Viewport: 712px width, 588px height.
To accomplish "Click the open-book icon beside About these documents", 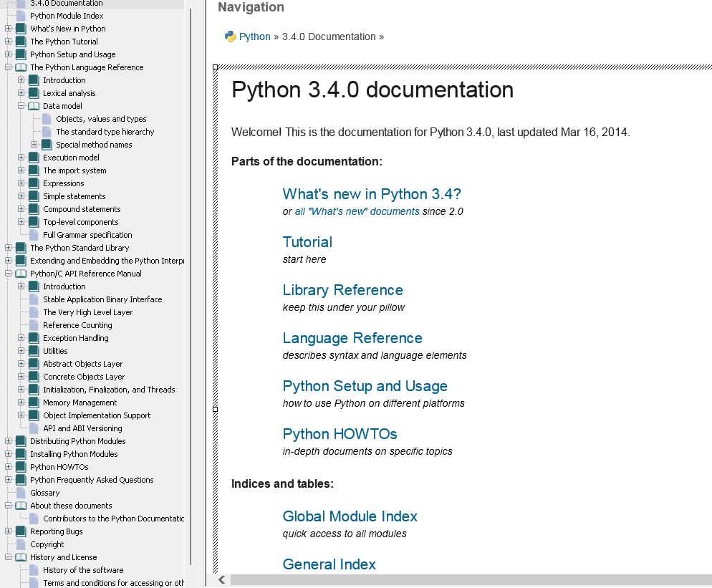I will (21, 506).
